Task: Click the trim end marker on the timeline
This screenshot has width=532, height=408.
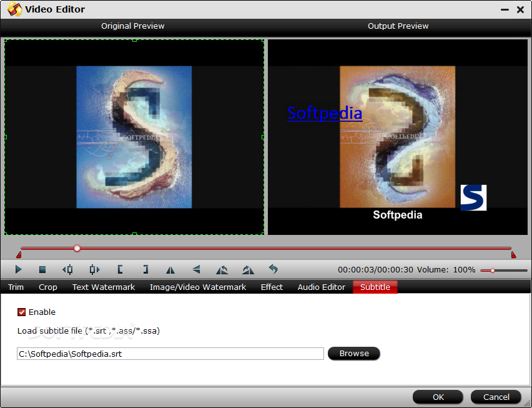Action: click(x=514, y=254)
